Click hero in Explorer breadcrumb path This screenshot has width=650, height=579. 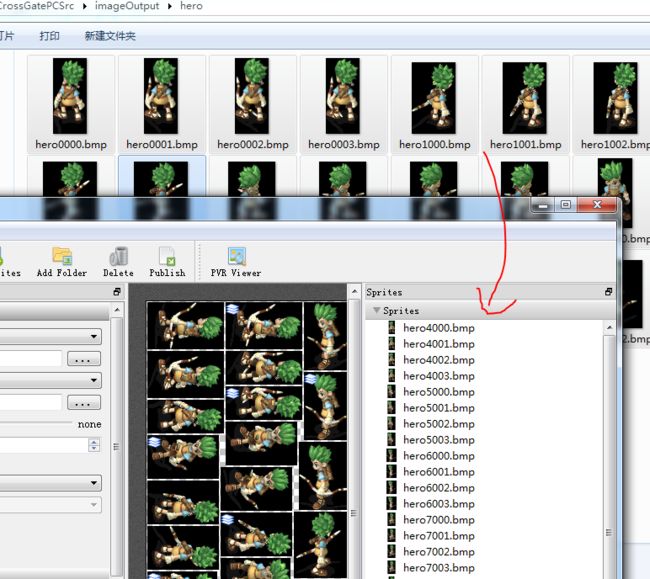pos(191,6)
